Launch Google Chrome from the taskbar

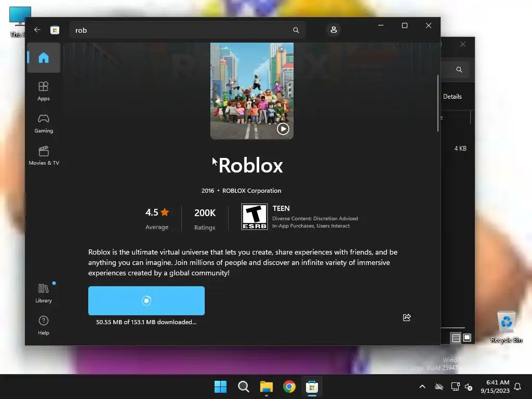coord(289,387)
